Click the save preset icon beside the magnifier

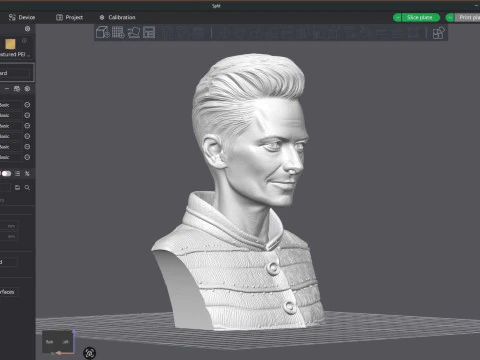pos(17,188)
